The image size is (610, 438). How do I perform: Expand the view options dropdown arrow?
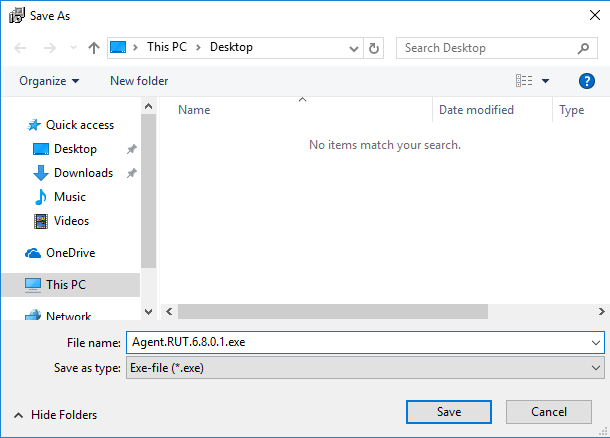[546, 81]
